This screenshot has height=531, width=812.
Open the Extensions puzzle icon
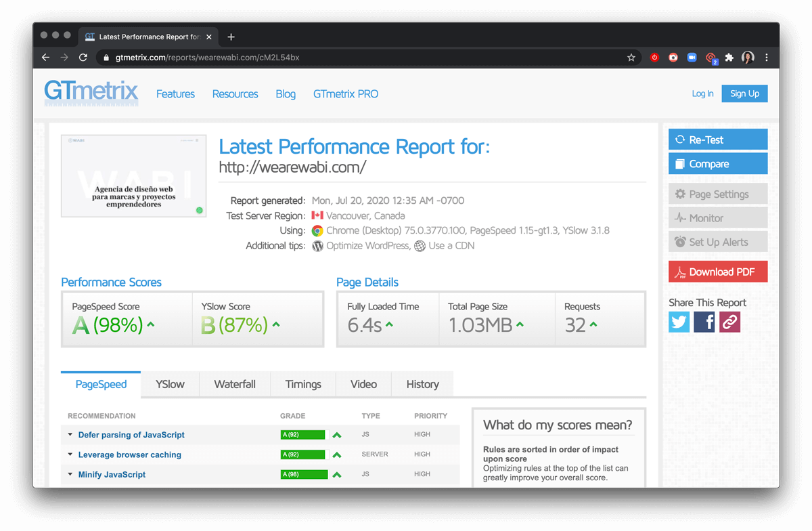pos(729,58)
